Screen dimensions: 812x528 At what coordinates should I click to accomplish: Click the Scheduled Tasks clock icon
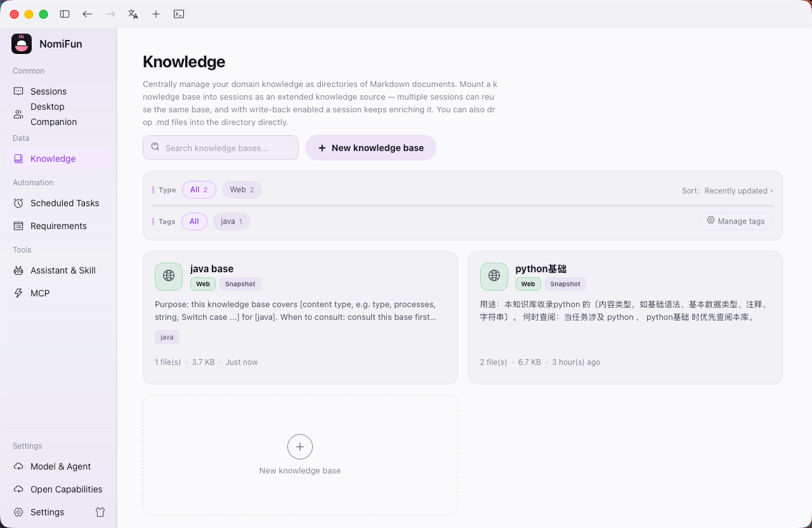[x=18, y=203]
